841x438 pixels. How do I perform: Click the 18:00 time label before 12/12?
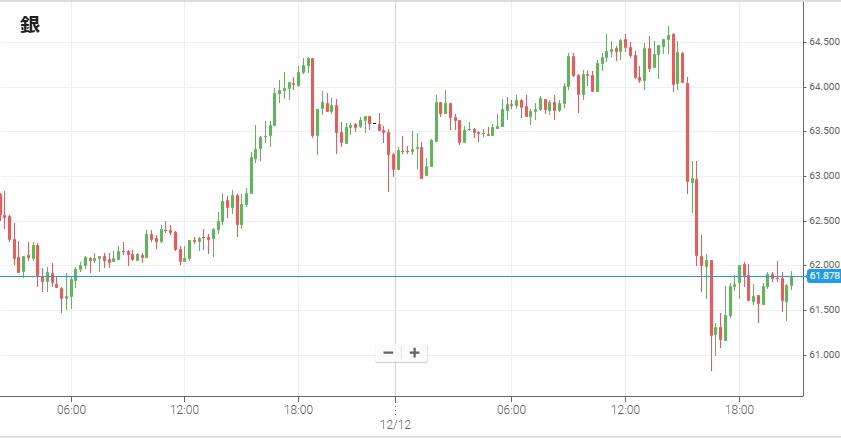click(299, 410)
